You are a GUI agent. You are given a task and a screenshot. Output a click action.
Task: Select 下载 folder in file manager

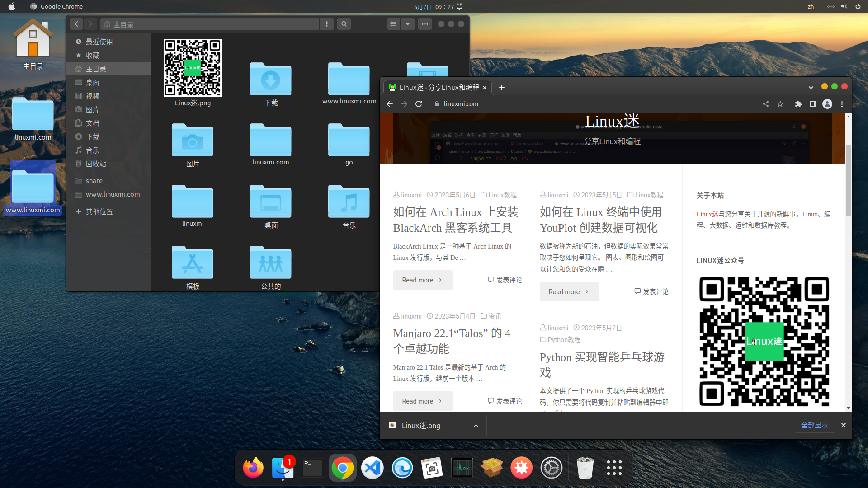[x=271, y=79]
